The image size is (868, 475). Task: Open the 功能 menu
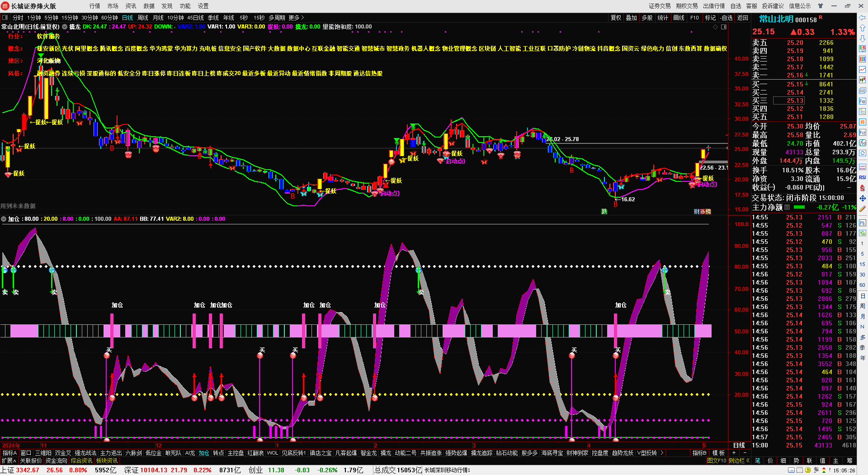click(185, 6)
